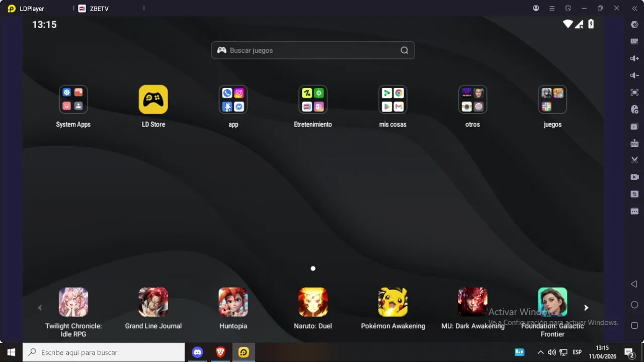This screenshot has width=644, height=362.
Task: Click the Buscar juegos search field
Action: click(313, 50)
